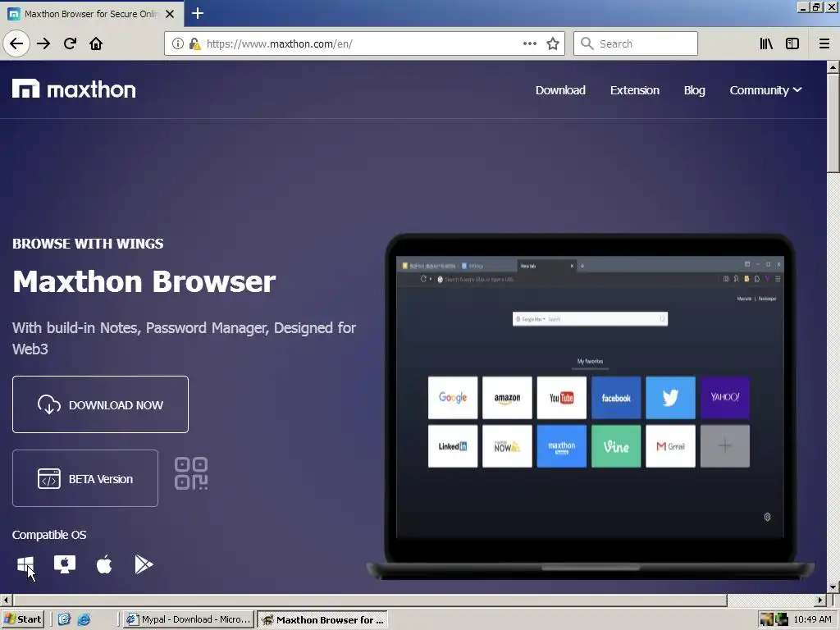840x630 pixels.
Task: Launch Internet Explorer from quick launch
Action: point(84,619)
